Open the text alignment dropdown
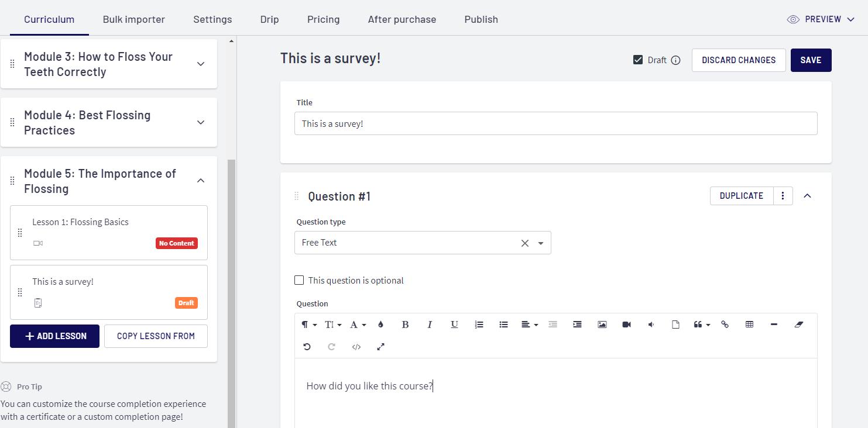The width and height of the screenshot is (868, 428). coord(529,325)
